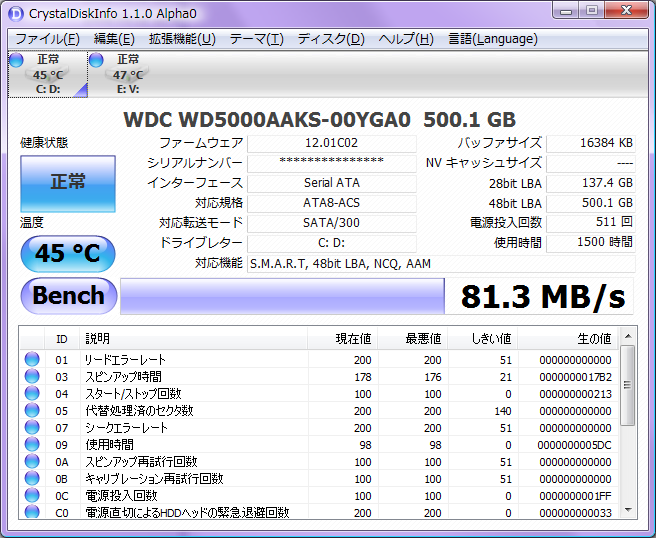The width and height of the screenshot is (656, 538).
Task: Click the supported features field S.M.A.R.T, 48bit LBA
Action: click(441, 264)
